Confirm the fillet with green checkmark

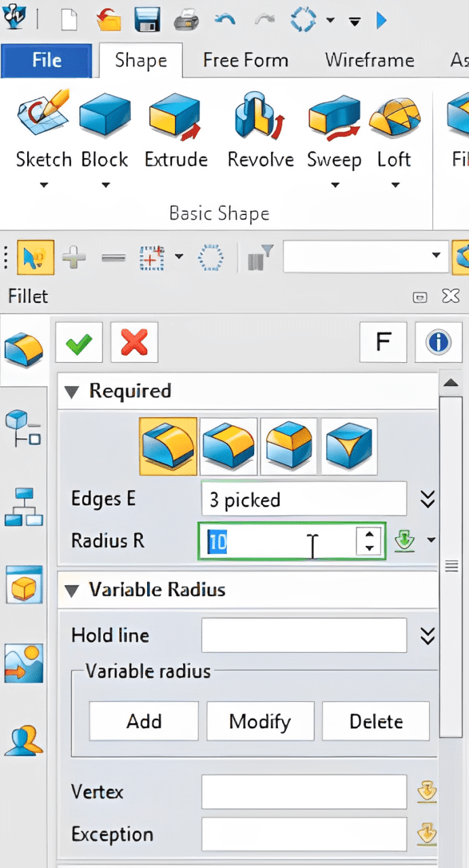point(79,343)
